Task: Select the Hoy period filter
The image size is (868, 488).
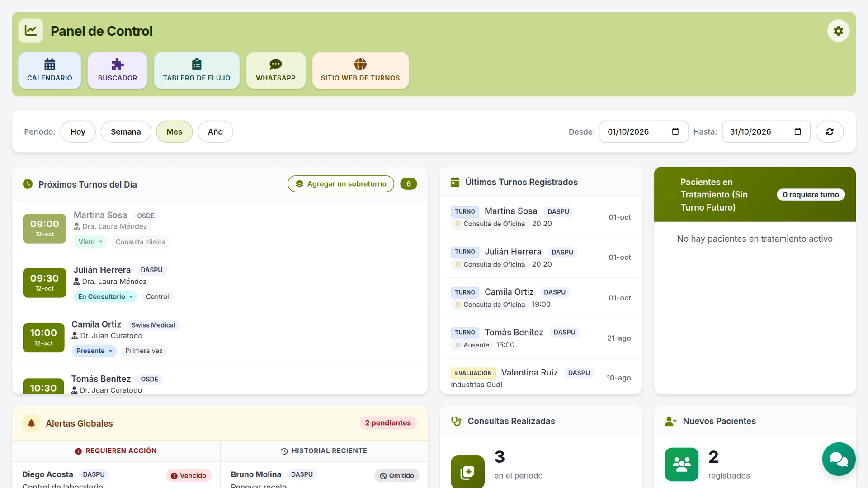Action: coord(78,131)
